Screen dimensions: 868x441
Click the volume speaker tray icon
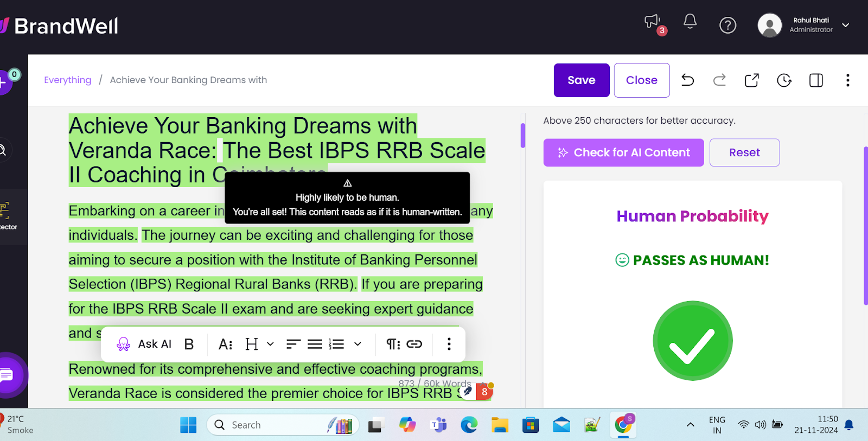click(761, 425)
